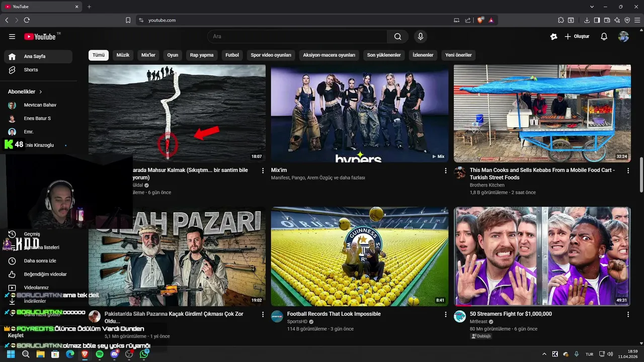Play the Football Records thumbnail
Image resolution: width=644 pixels, height=362 pixels.
tap(360, 256)
